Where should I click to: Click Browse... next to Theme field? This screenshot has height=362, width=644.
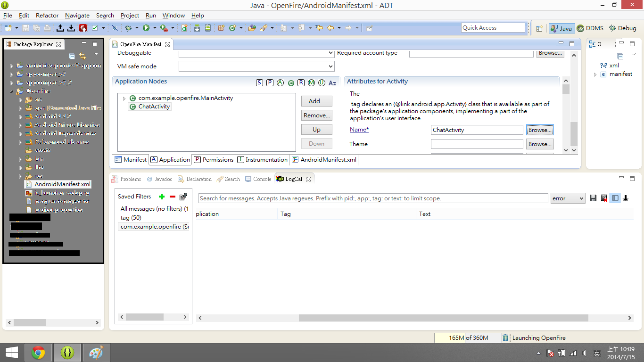tap(540, 144)
